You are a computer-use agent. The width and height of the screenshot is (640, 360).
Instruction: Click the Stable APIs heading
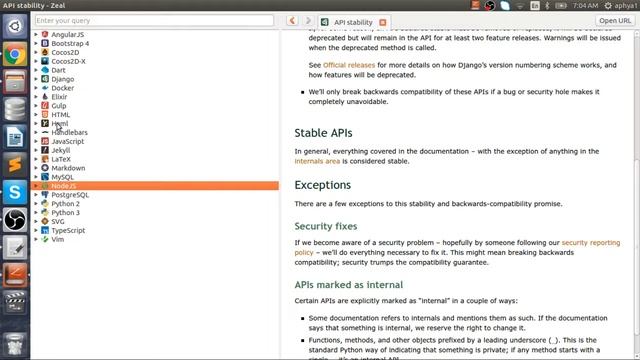click(323, 133)
